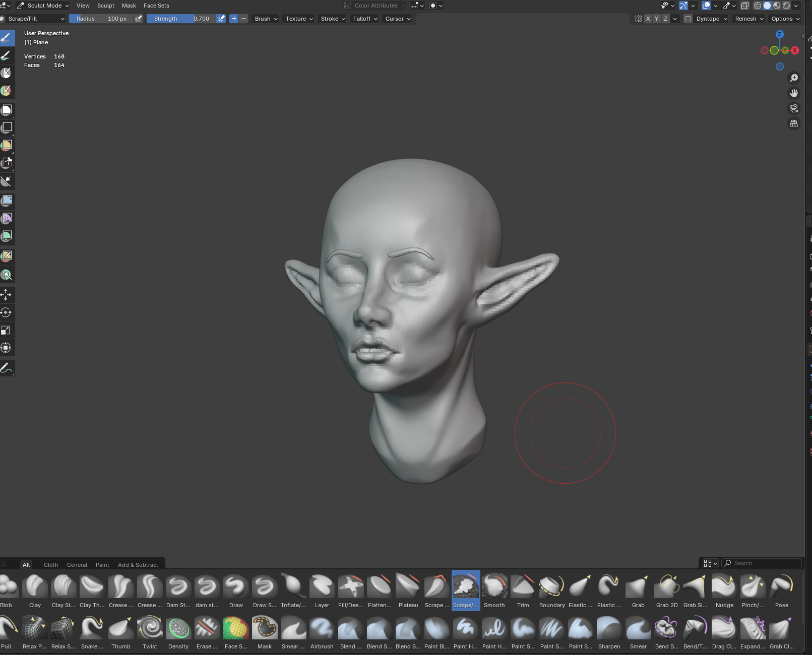Click the zoom viewport magnifier icon
The width and height of the screenshot is (812, 655).
[x=794, y=78]
